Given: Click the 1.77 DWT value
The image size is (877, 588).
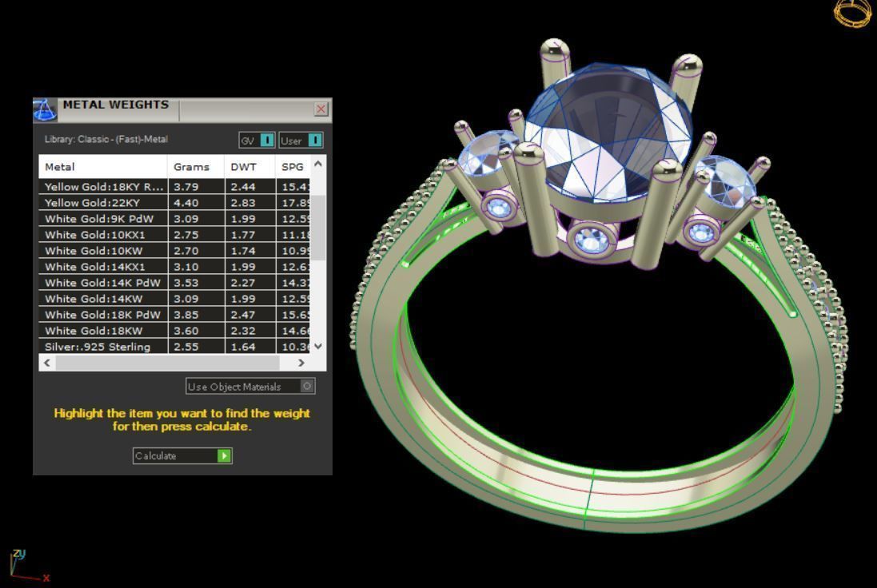Looking at the screenshot, I should coord(243,235).
